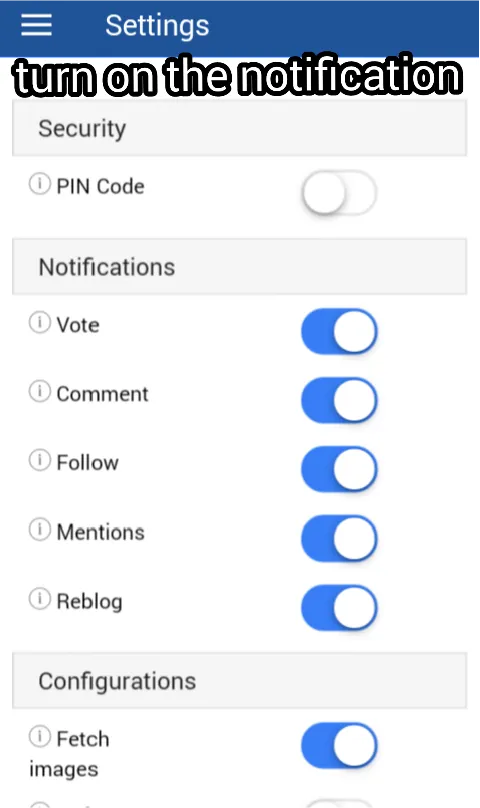Viewport: 480px width, 808px height.
Task: Turn off Fetch images toggle
Action: click(x=339, y=746)
